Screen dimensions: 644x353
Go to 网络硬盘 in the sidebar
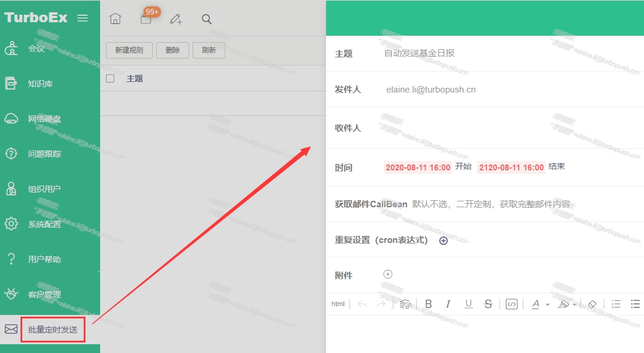[44, 119]
